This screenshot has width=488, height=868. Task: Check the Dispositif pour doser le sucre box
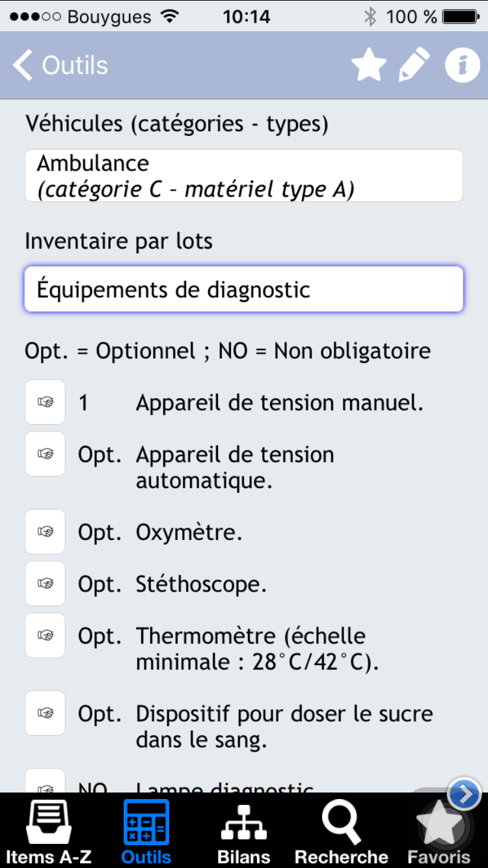[x=45, y=713]
